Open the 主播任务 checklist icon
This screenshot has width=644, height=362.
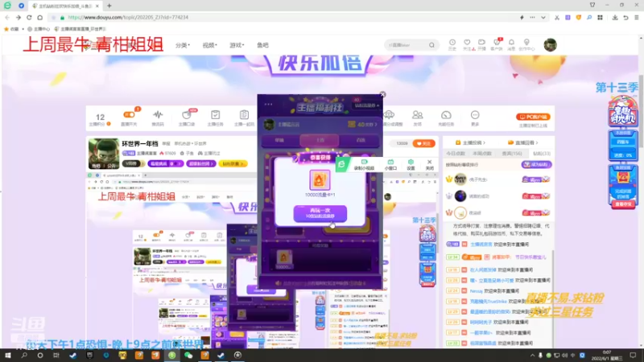tap(215, 117)
